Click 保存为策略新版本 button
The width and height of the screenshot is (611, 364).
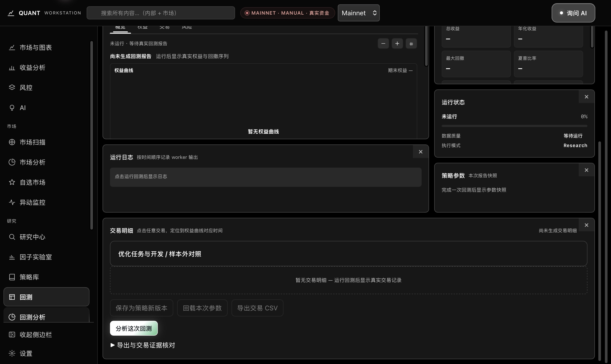pos(142,308)
